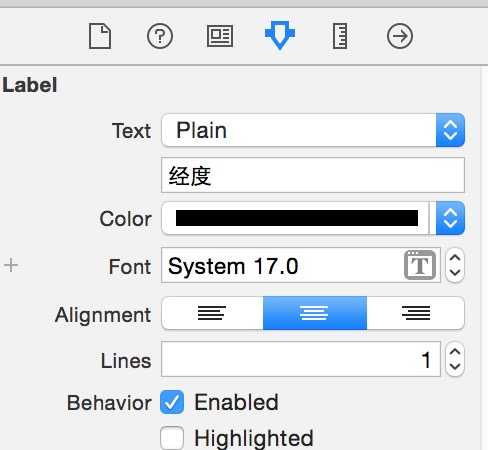
Task: Click the Lines stepper control
Action: pos(455,359)
